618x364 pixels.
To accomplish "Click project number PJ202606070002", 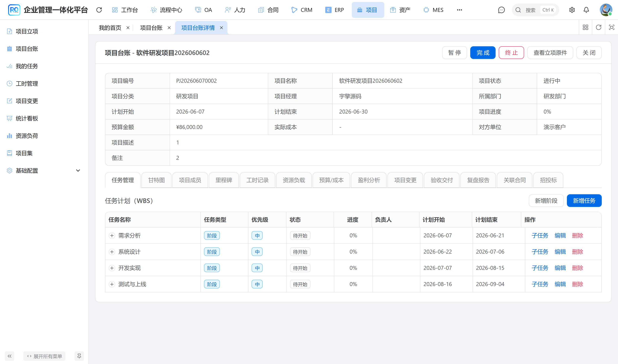I will click(x=196, y=81).
